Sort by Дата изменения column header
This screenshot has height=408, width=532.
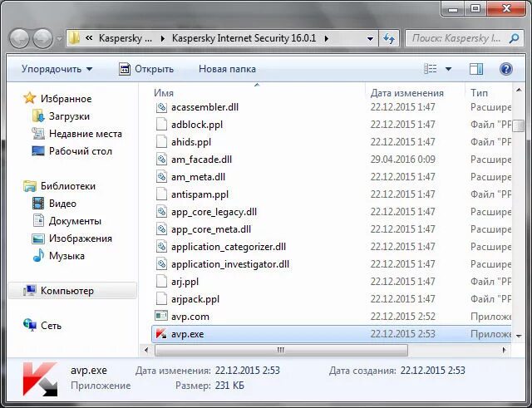point(406,93)
